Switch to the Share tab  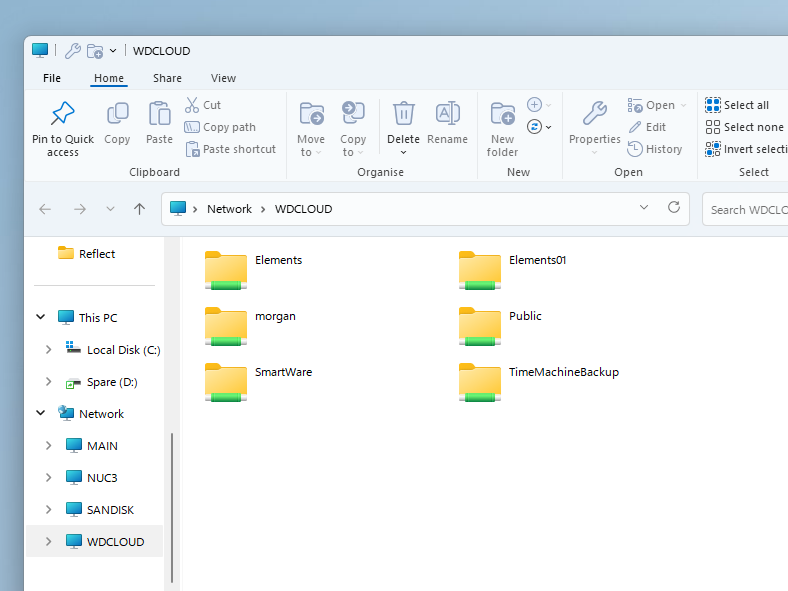(x=167, y=78)
